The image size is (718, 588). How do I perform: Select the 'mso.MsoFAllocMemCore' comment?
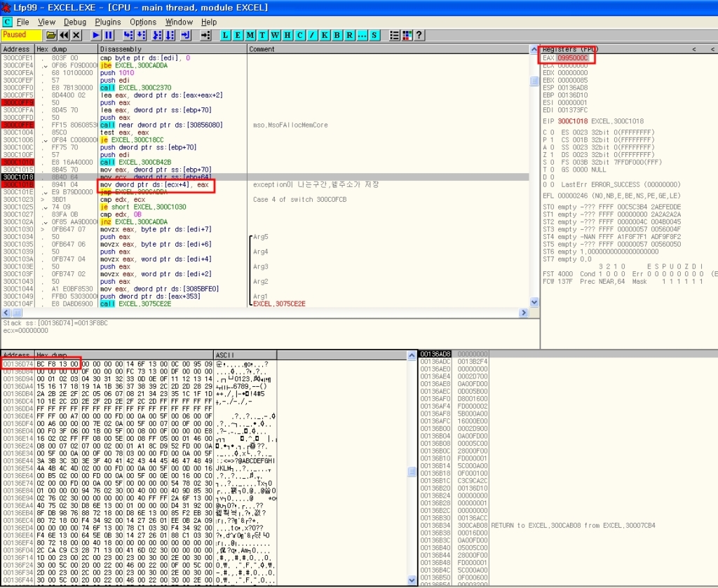pos(290,125)
